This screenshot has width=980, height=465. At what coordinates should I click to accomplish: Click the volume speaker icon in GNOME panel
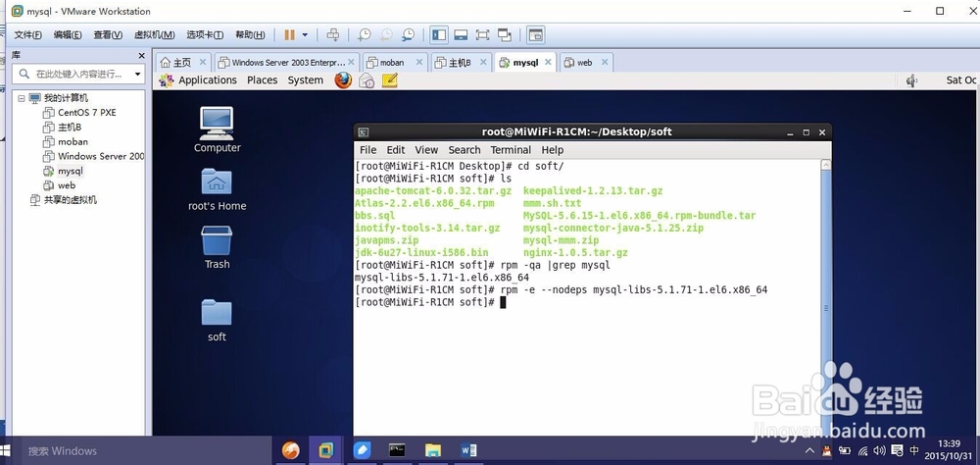point(911,80)
